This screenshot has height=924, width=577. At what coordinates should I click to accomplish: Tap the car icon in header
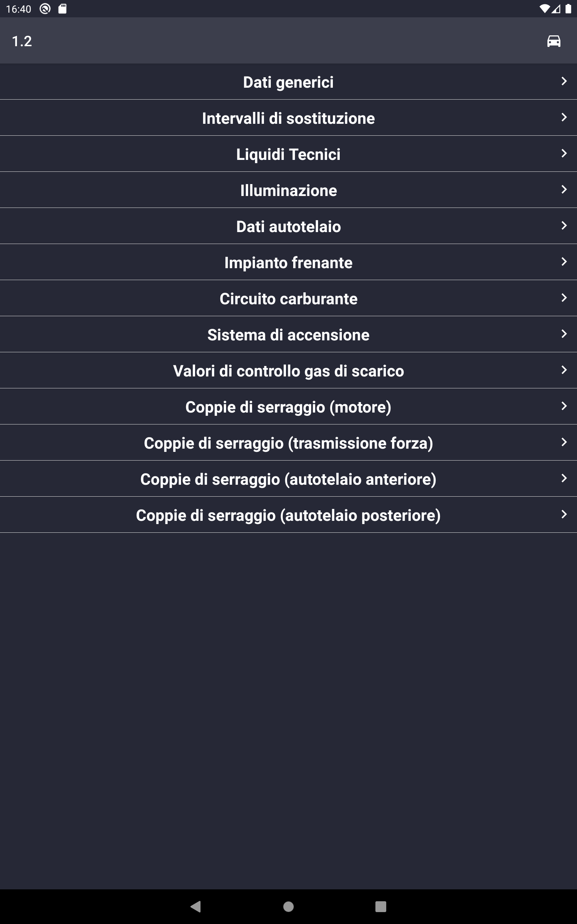(x=553, y=41)
